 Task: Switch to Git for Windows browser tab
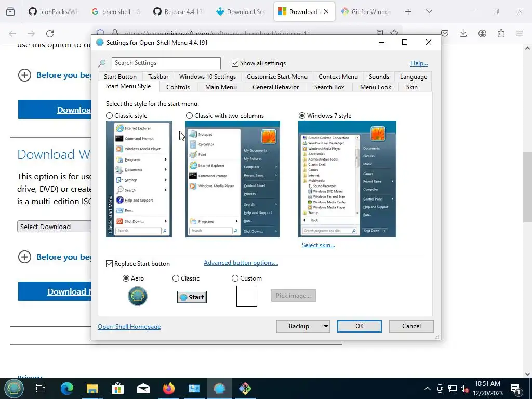[x=366, y=12]
